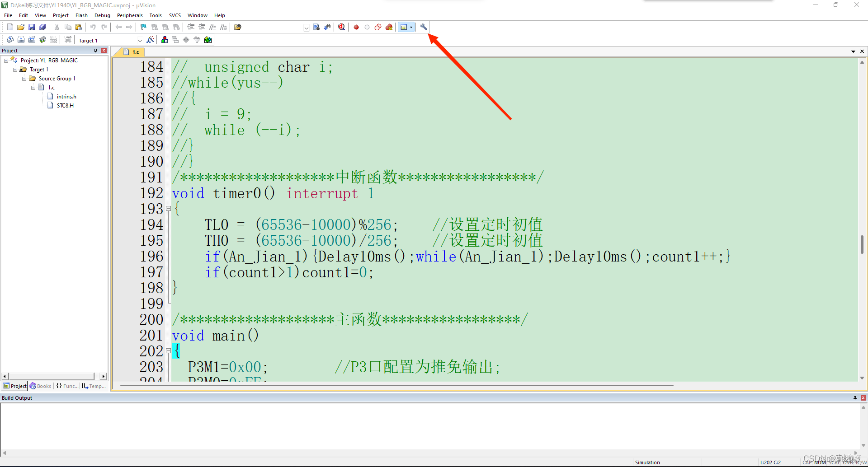Viewport: 868px width, 467px height.
Task: Build the target files
Action: 21,40
